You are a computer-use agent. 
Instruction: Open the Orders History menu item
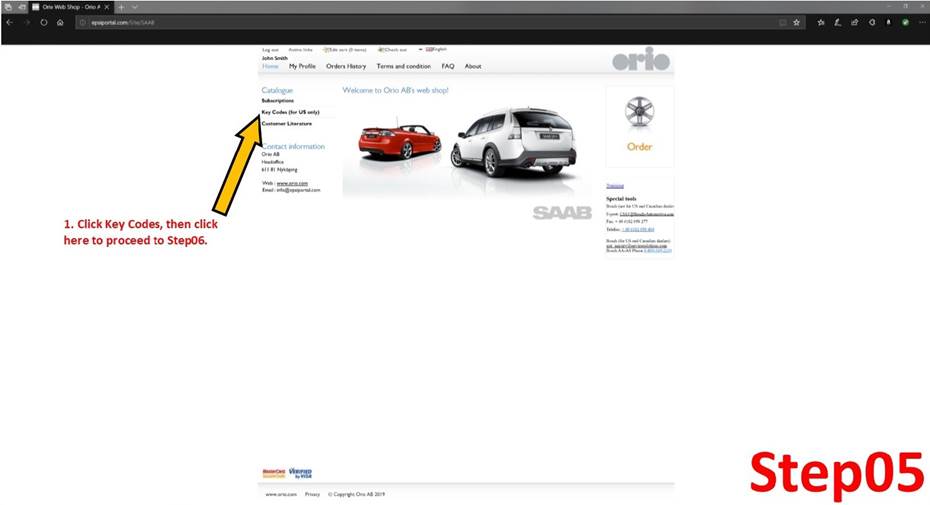[x=346, y=66]
